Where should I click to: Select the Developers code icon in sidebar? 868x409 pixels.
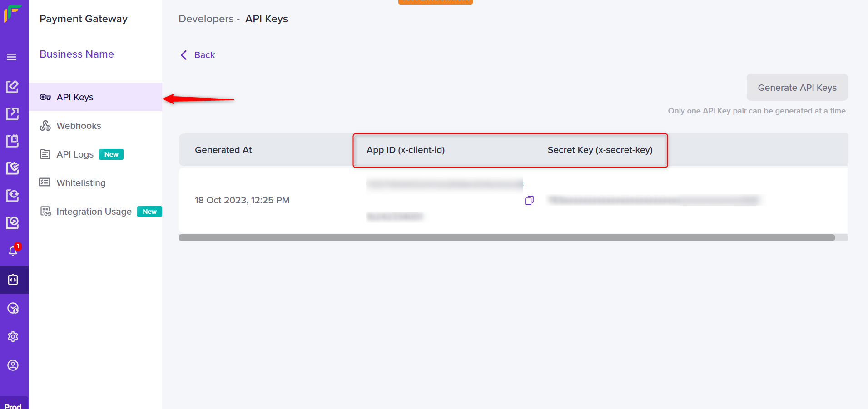click(13, 280)
